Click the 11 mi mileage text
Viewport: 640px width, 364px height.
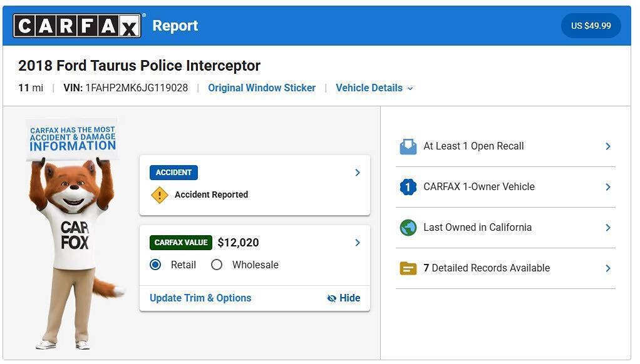click(x=31, y=88)
